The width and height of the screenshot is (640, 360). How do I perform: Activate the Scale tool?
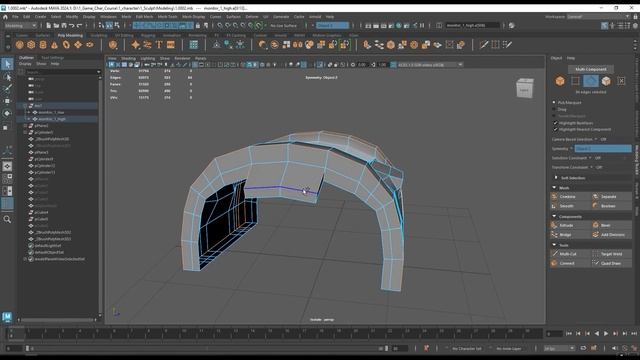pyautogui.click(x=6, y=127)
